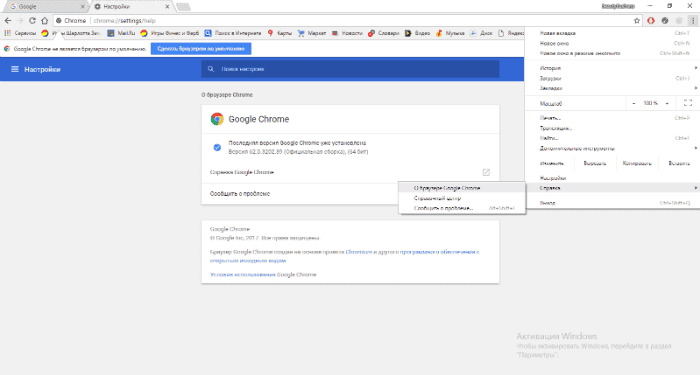Open a new incognito window from menu
The image size is (700, 375).
point(612,53)
